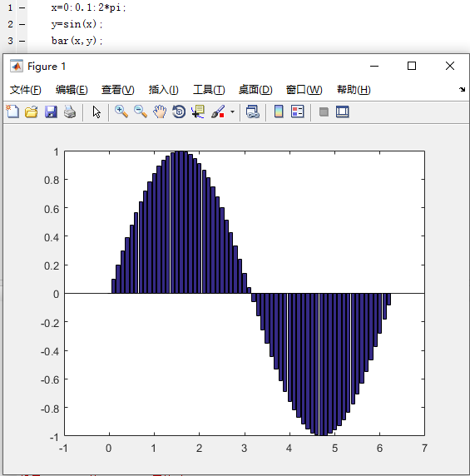Toggle the Data Cursor tool

point(198,112)
